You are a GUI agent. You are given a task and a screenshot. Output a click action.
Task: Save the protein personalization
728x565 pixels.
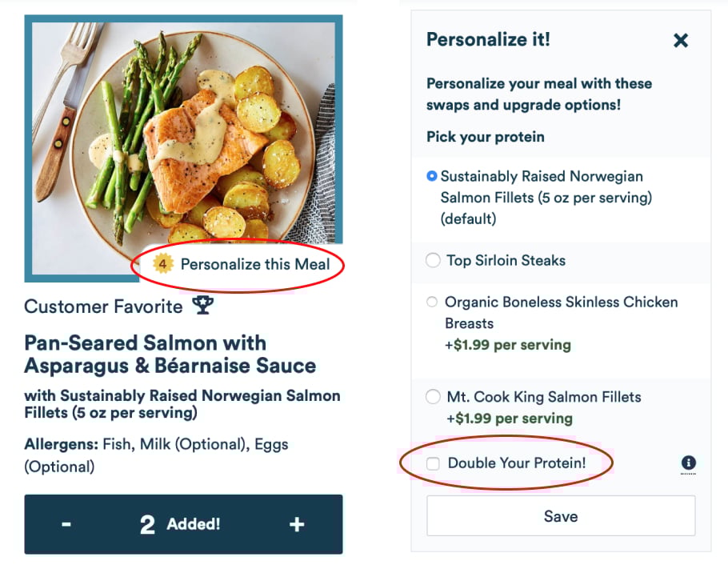[560, 516]
